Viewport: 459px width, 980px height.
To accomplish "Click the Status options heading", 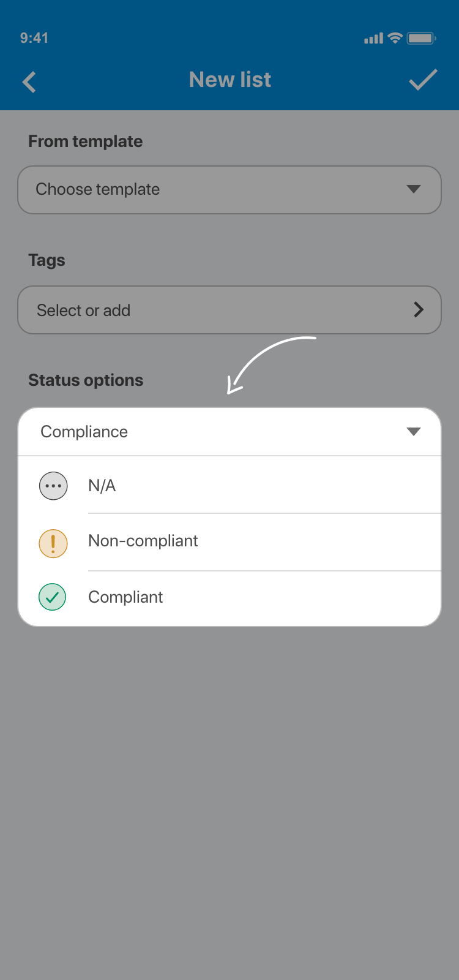I will (x=86, y=380).
